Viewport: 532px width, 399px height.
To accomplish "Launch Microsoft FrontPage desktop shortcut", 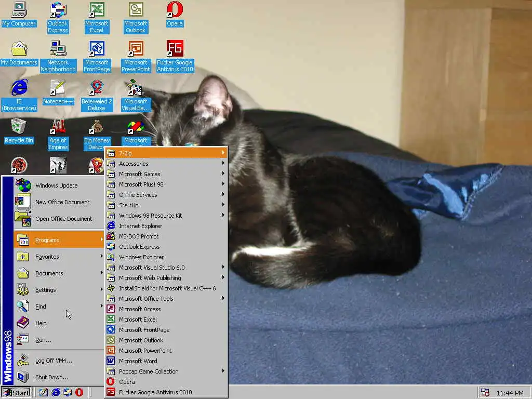I will coord(97,56).
